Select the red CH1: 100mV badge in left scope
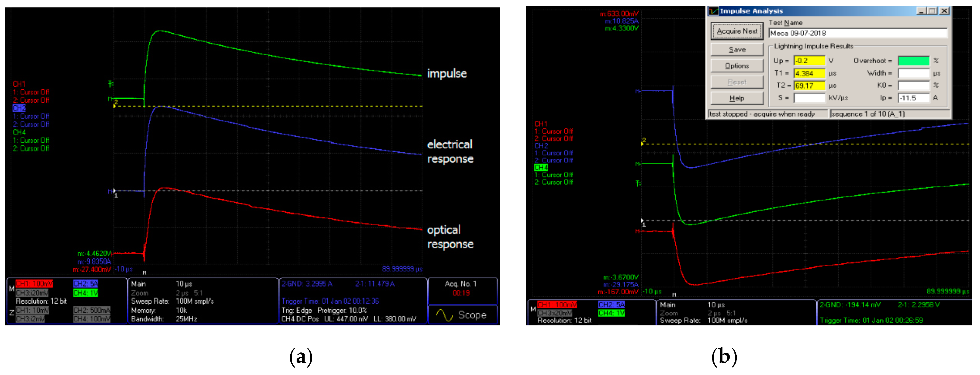Image resolution: width=980 pixels, height=375 pixels. pyautogui.click(x=34, y=284)
